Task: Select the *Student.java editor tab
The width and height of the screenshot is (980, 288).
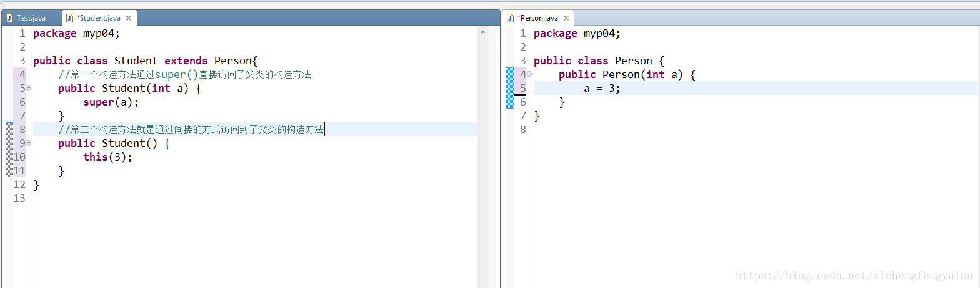Action: (x=98, y=18)
